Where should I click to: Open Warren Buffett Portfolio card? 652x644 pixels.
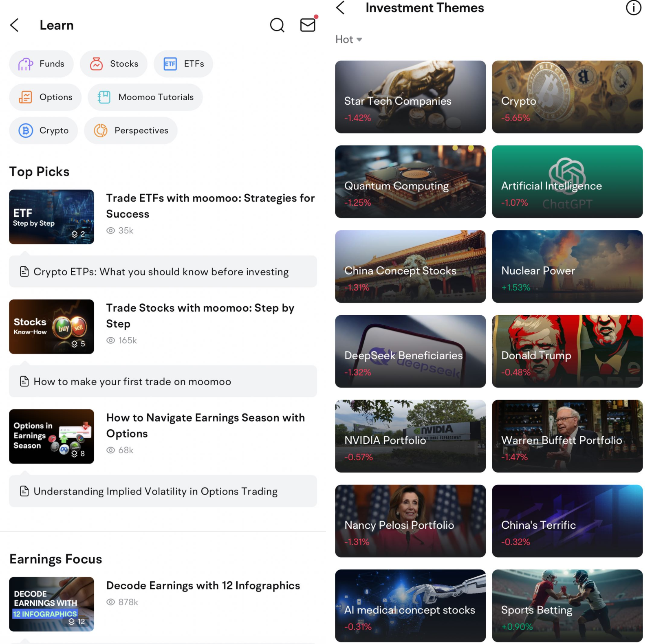(567, 436)
